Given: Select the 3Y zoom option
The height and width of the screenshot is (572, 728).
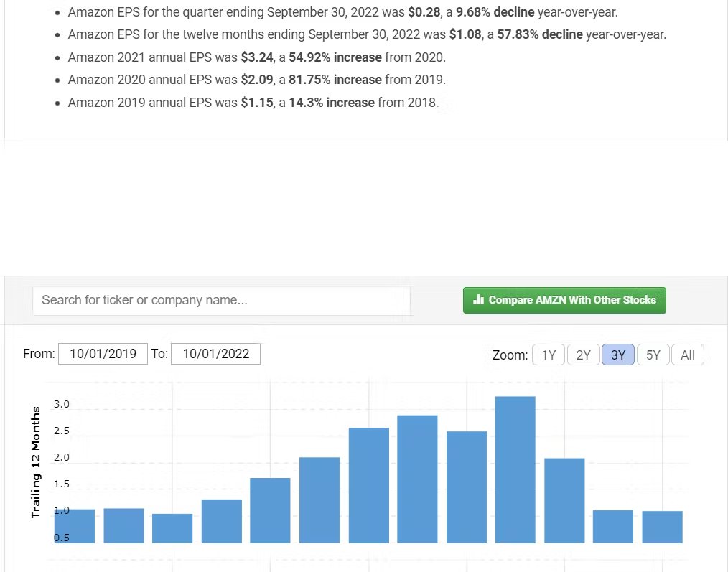Looking at the screenshot, I should [618, 355].
